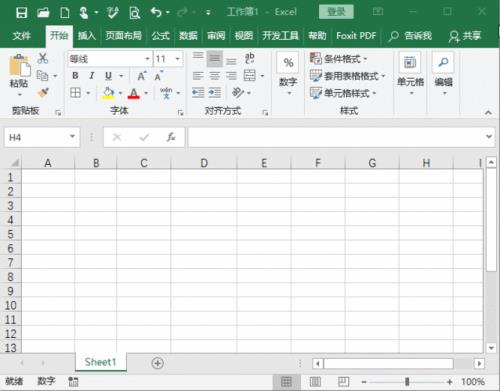The width and height of the screenshot is (500, 391).
Task: Toggle the middle align button
Action: click(215, 59)
